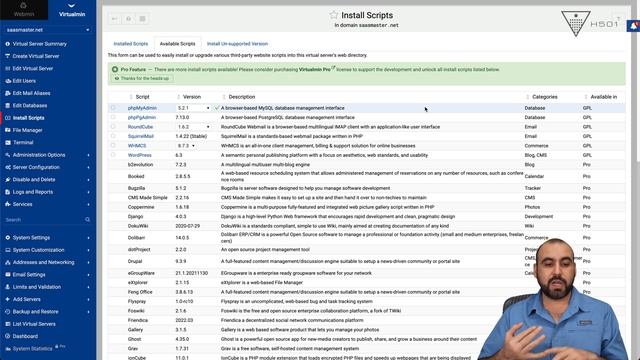
Task: Click the Edit Mail Aliases icon
Action: [x=7, y=93]
